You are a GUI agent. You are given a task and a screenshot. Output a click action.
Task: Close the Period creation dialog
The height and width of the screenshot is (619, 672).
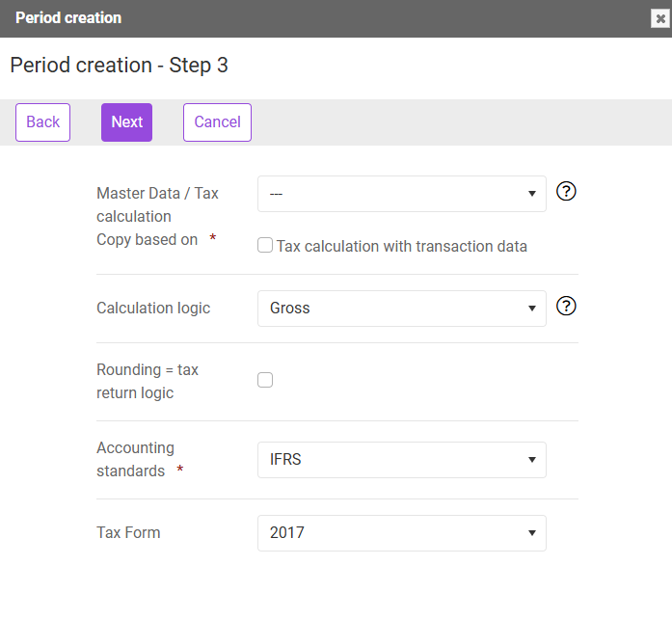tap(660, 18)
